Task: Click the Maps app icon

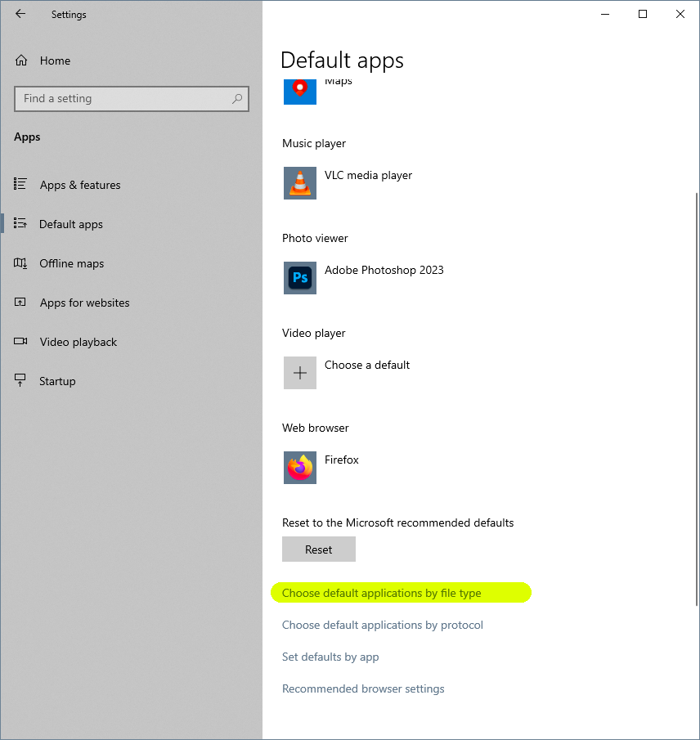Action: click(299, 92)
